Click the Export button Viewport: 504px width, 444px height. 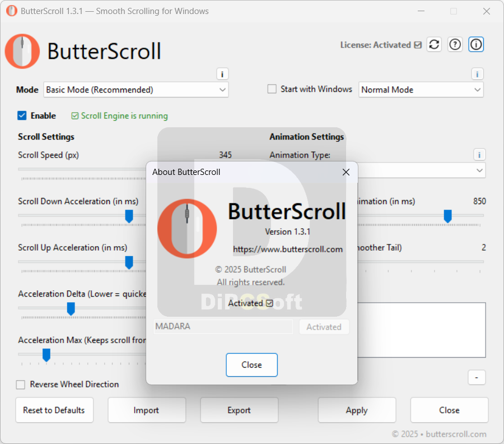[x=239, y=410]
